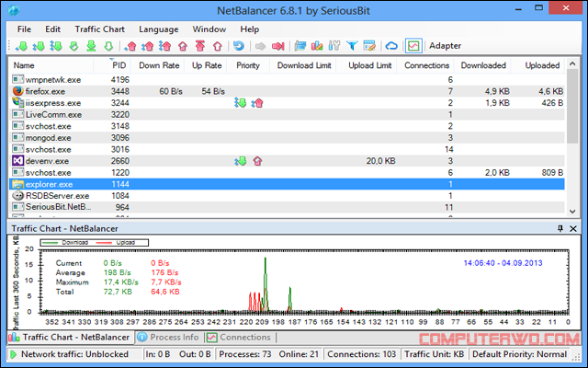This screenshot has height=368, width=588.
Task: Select the LiveComm.exe process row
Action: point(287,114)
